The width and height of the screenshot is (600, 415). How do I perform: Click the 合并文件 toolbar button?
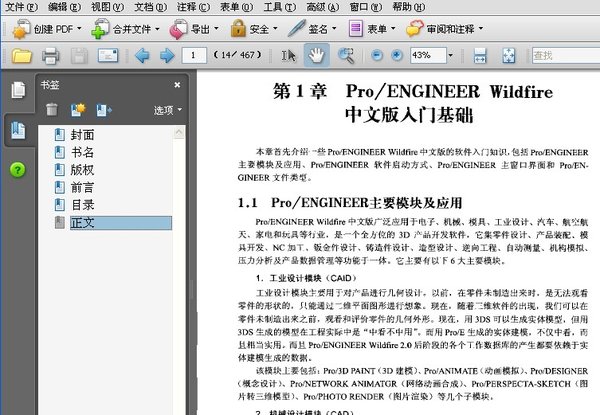pos(126,29)
